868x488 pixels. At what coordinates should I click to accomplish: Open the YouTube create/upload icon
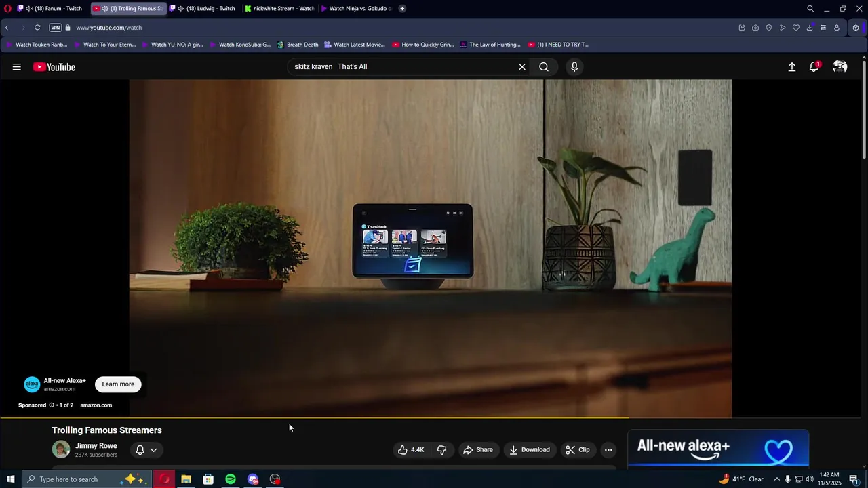point(791,67)
